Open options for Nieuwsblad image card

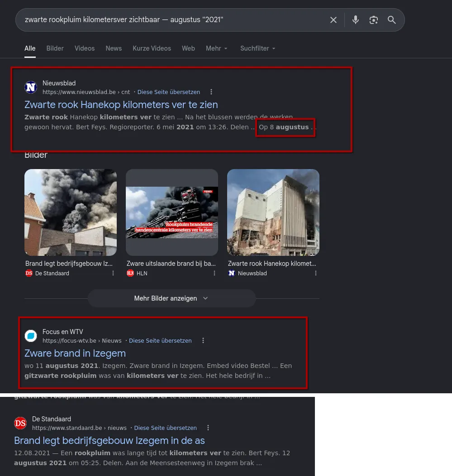[x=316, y=273]
